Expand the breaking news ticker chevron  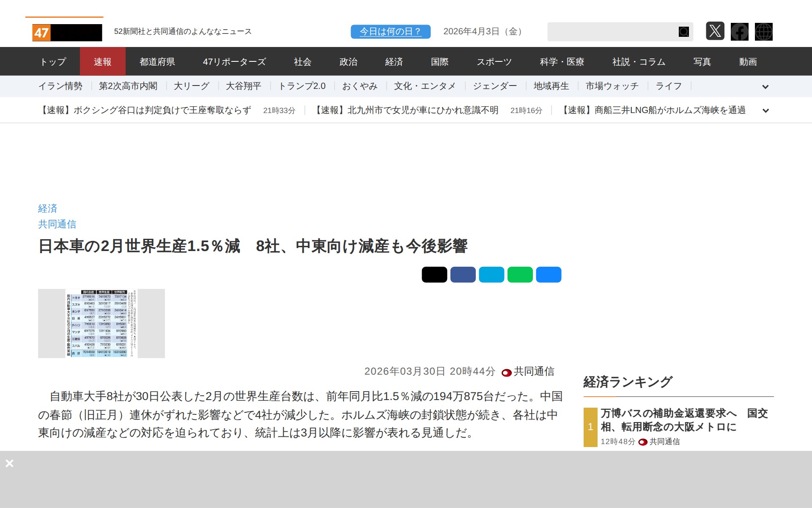[765, 110]
